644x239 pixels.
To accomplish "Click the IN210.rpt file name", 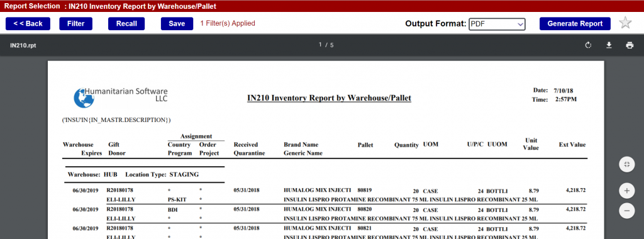I will pos(23,45).
